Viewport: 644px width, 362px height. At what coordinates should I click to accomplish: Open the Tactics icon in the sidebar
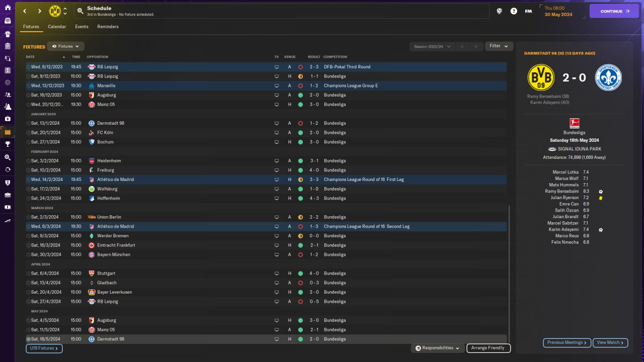point(8,70)
